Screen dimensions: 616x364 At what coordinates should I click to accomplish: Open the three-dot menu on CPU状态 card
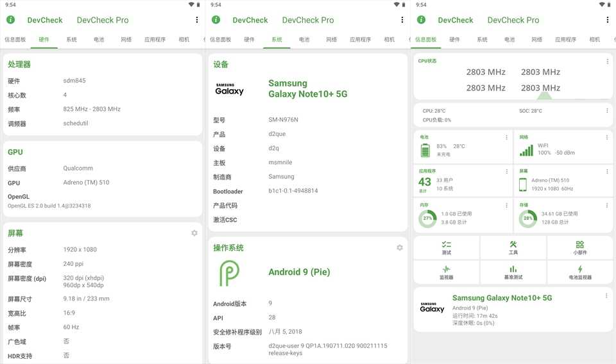[607, 62]
